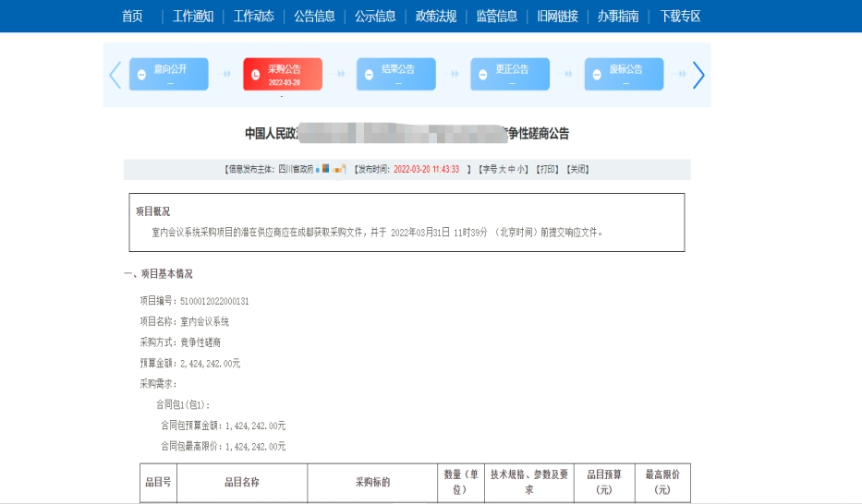The width and height of the screenshot is (862, 504).
Task: Click the right arrow of the timeline carousel
Action: click(x=698, y=75)
